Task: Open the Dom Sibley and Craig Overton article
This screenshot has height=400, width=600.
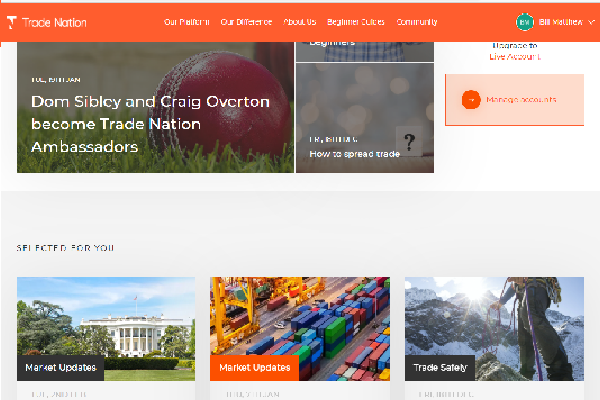Action: [x=155, y=107]
